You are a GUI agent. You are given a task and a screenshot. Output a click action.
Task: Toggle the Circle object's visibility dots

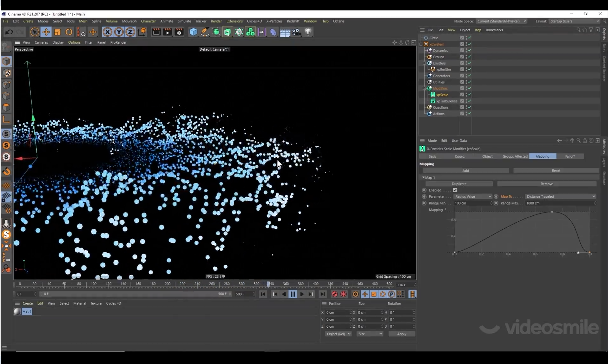click(466, 38)
